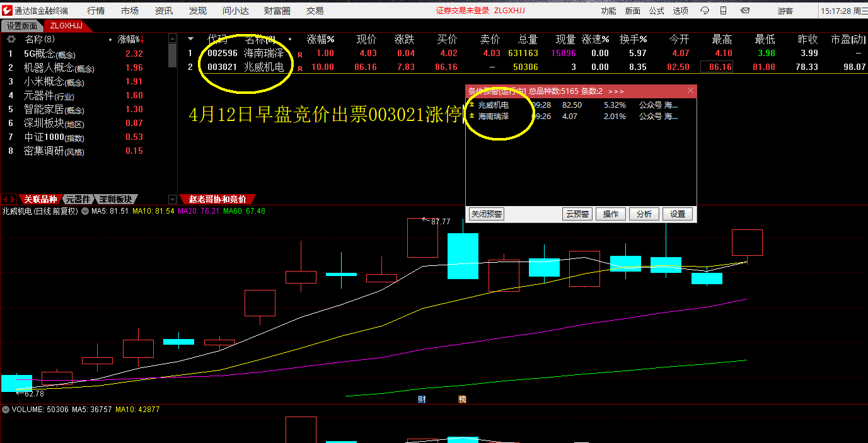Click the >>> arrows in the alert window title
The image size is (868, 443).
click(616, 91)
